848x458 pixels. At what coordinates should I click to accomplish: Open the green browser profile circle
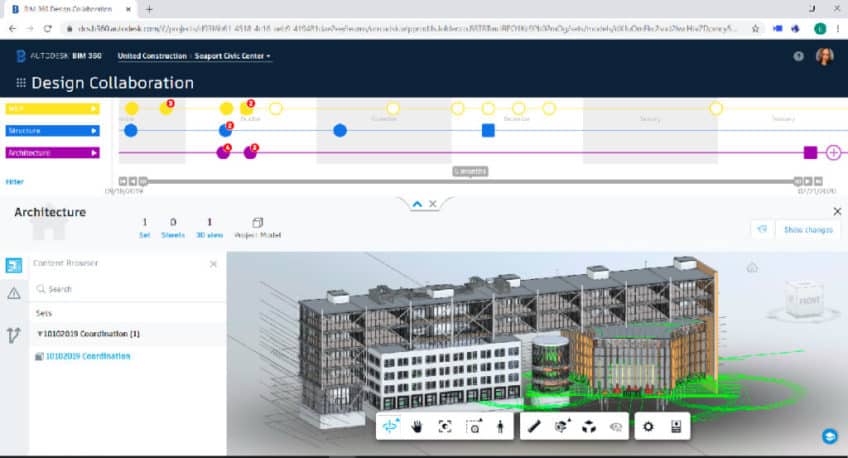point(820,29)
